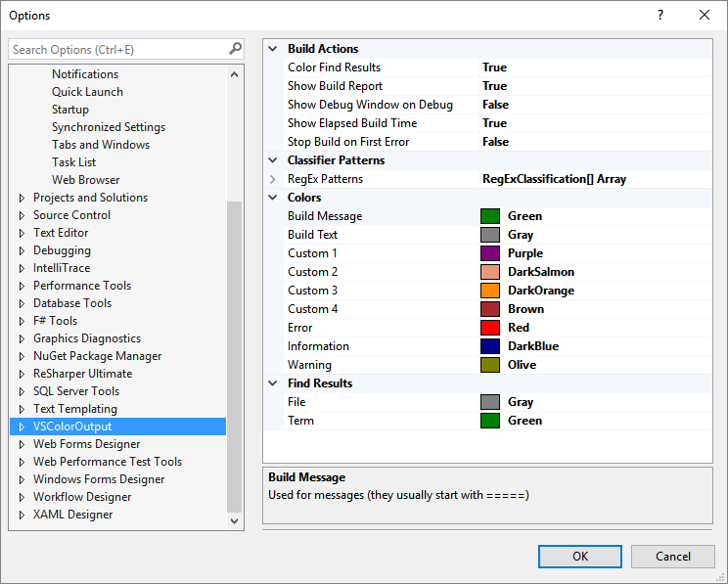728x584 pixels.
Task: Expand the Debugging options node
Action: (22, 250)
